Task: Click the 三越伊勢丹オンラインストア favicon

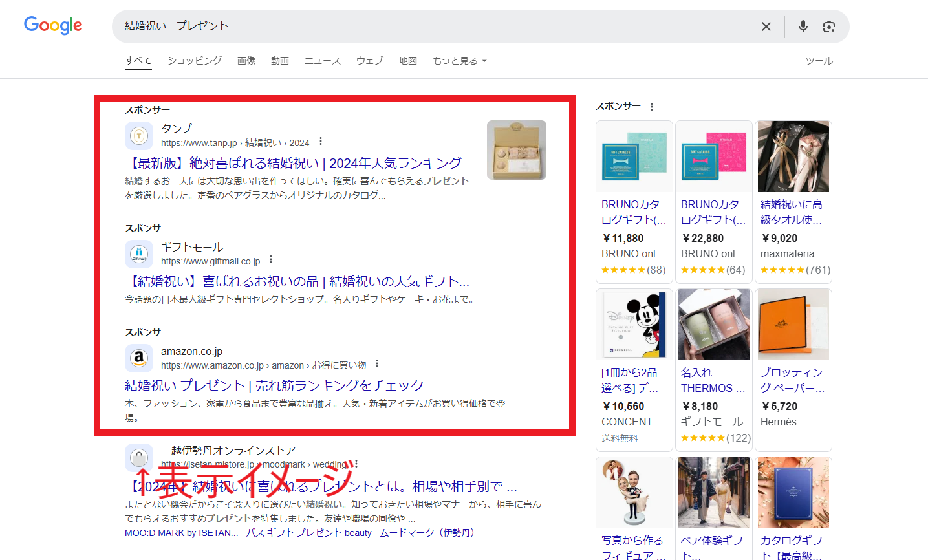Action: pos(139,458)
